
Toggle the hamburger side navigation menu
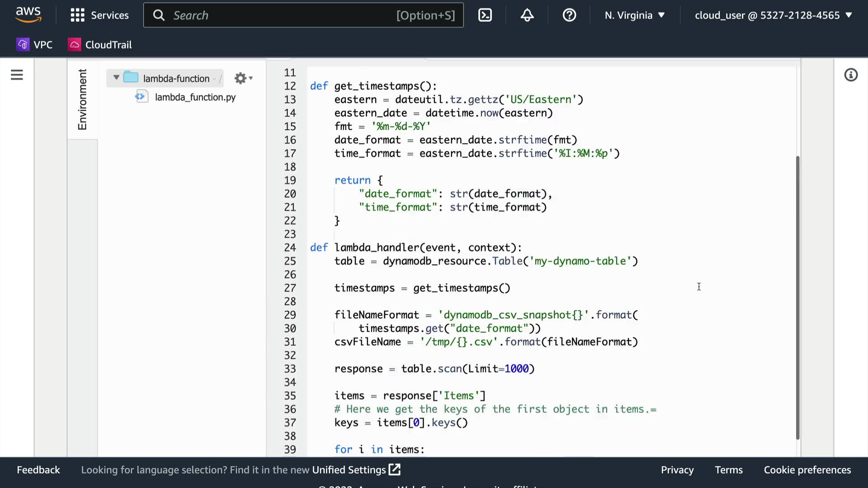coord(17,75)
